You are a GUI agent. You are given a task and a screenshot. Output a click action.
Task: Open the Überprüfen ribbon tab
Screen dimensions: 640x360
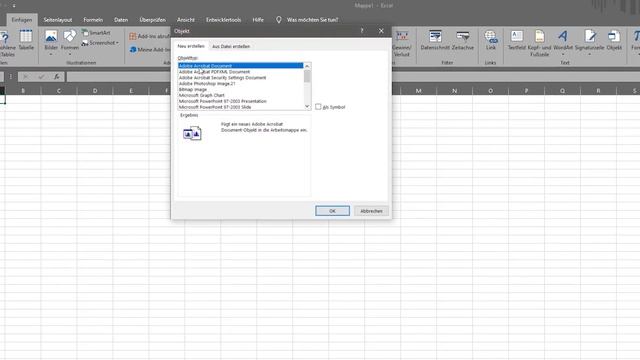(x=153, y=20)
